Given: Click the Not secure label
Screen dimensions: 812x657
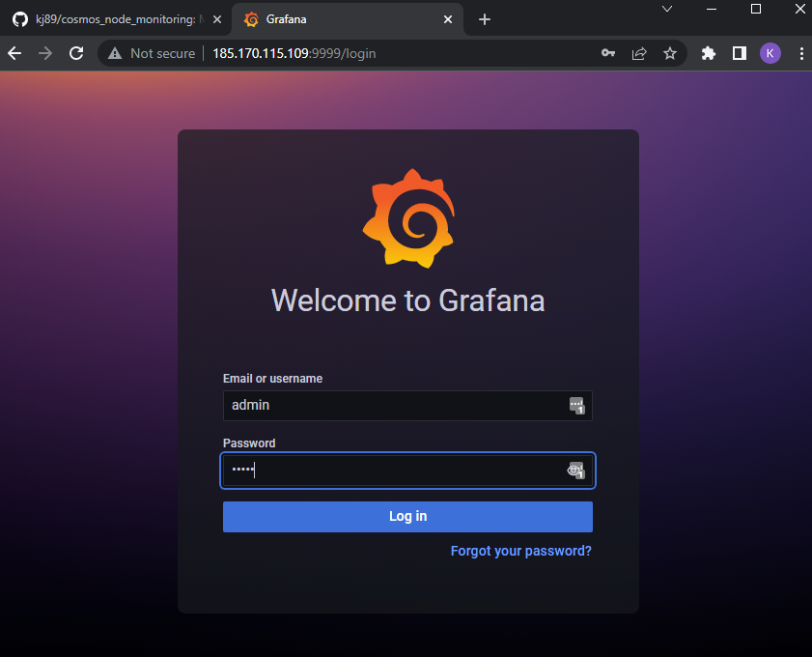Looking at the screenshot, I should tap(162, 53).
